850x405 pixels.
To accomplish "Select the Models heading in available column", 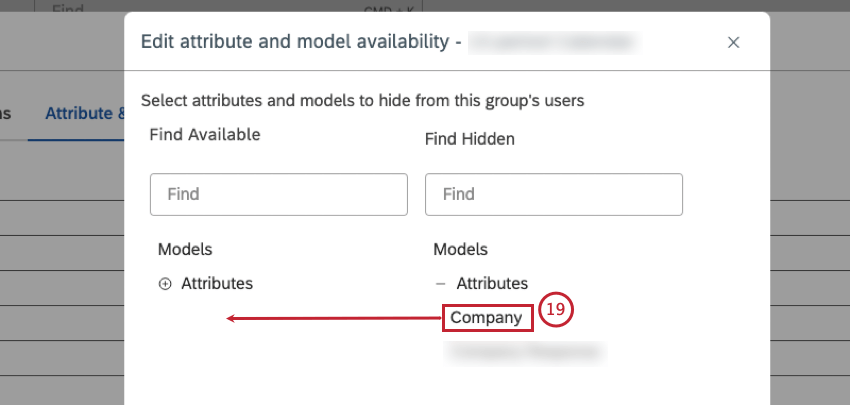I will pos(185,249).
